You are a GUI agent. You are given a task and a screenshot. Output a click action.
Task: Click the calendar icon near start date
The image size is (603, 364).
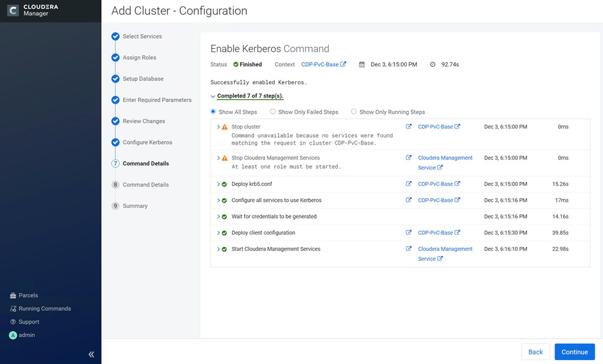362,64
